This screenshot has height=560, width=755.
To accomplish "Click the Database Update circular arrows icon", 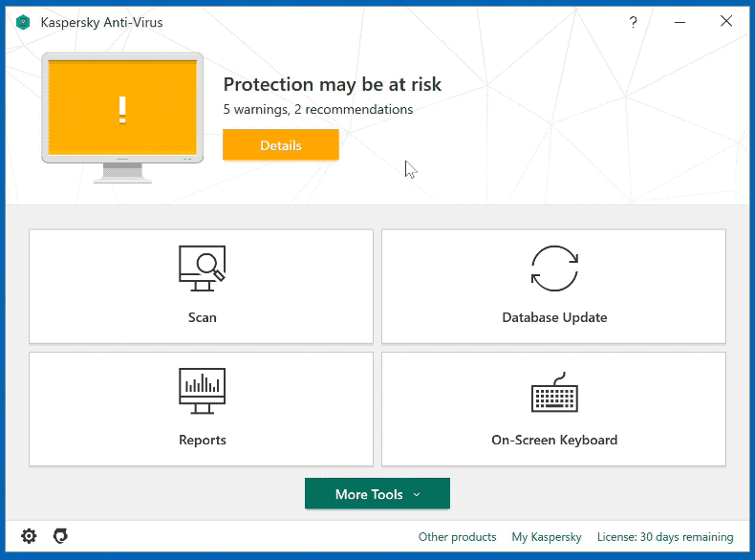I will [x=554, y=269].
